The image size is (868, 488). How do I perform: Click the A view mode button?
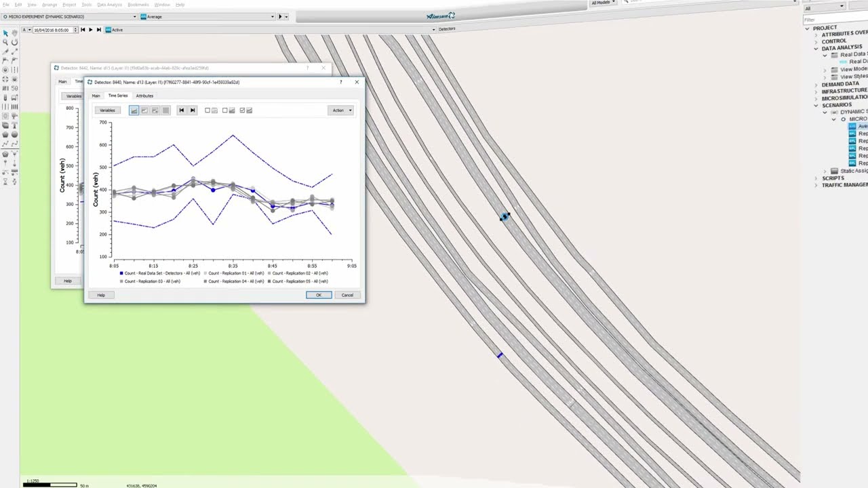point(24,30)
